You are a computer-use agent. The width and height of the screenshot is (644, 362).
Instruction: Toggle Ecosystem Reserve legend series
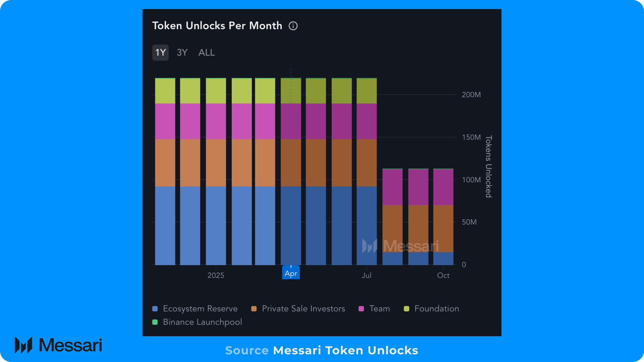click(195, 309)
